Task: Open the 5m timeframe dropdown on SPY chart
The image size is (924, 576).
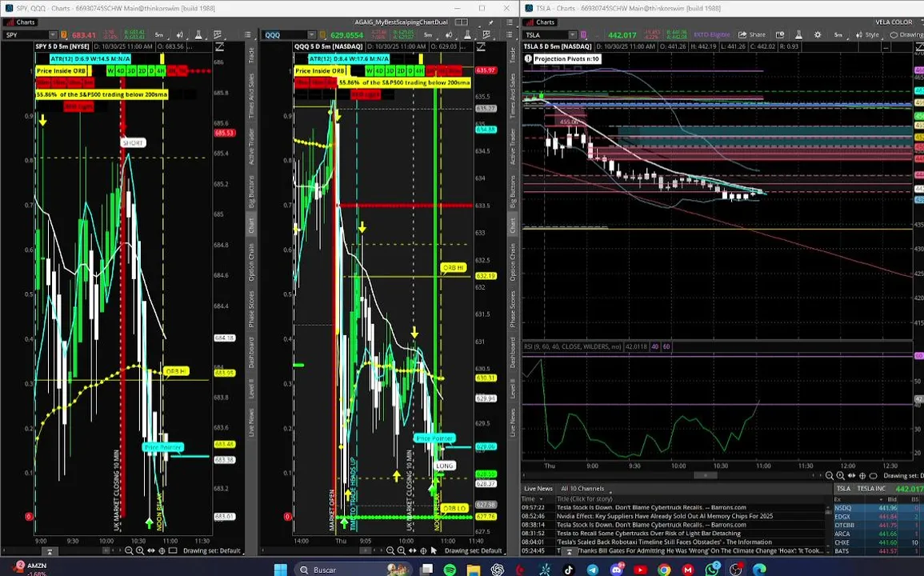Action: tap(159, 34)
